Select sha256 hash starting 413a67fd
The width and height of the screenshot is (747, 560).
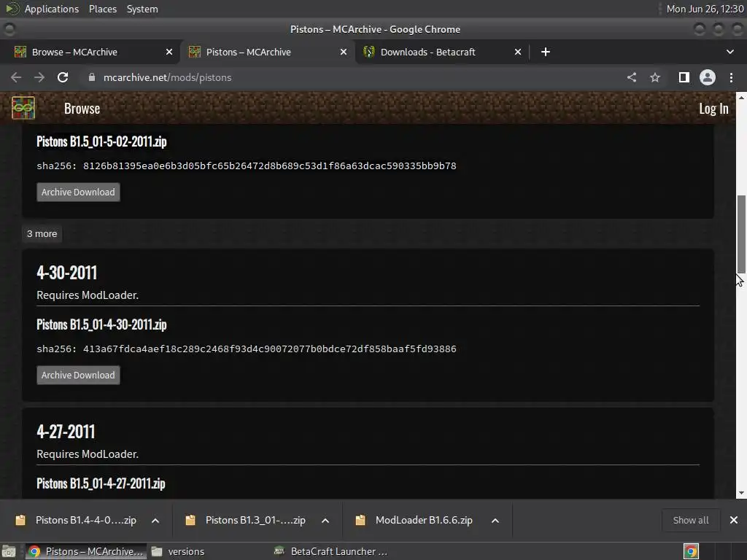point(270,349)
